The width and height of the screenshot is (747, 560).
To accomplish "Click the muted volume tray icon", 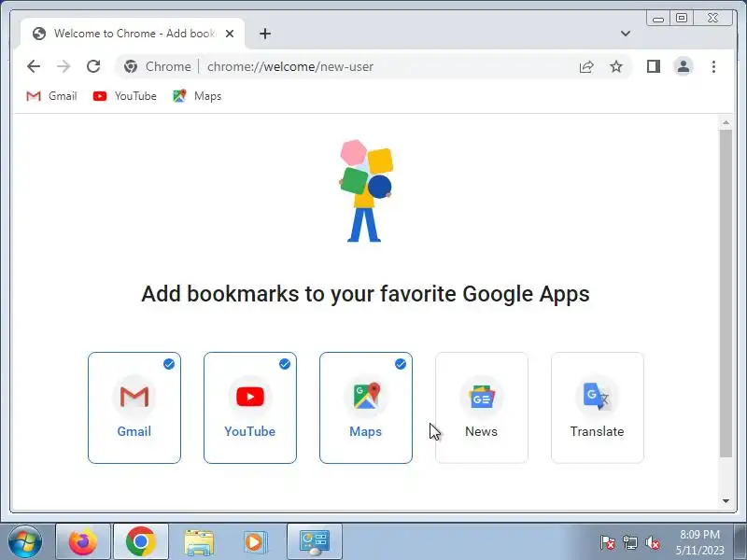I will (653, 542).
